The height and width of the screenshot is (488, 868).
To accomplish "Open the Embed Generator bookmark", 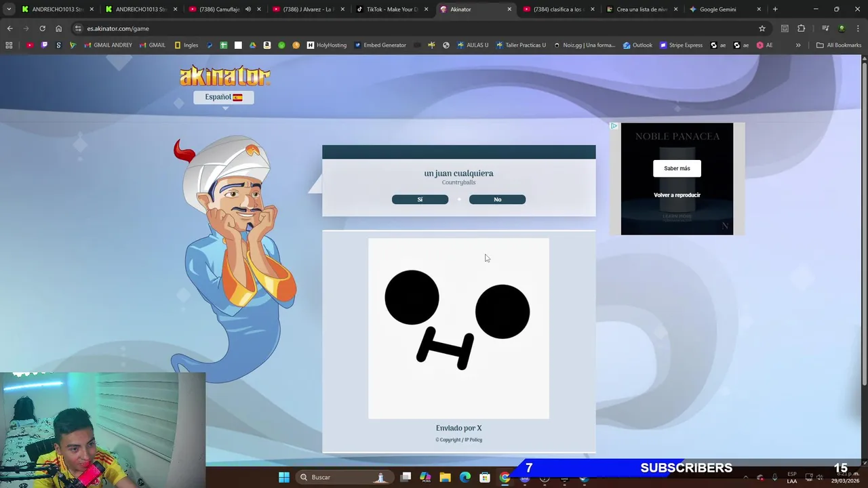I will pyautogui.click(x=380, y=45).
